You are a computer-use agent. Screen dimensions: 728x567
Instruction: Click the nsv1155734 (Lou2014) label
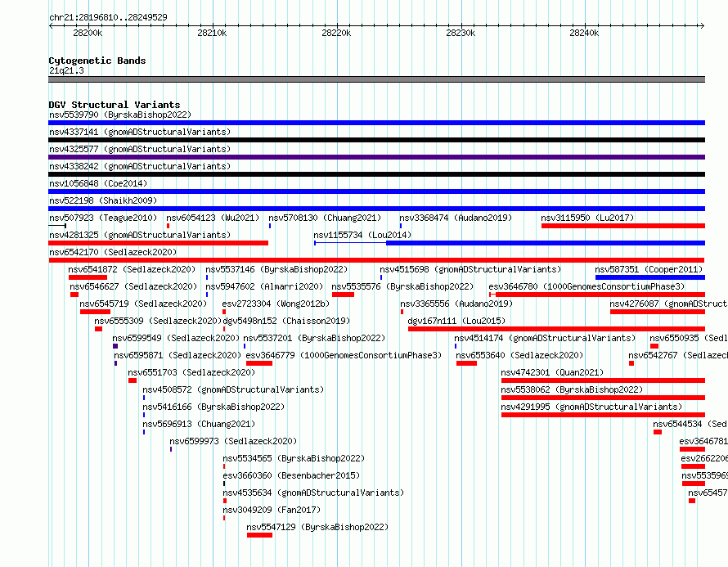click(362, 235)
